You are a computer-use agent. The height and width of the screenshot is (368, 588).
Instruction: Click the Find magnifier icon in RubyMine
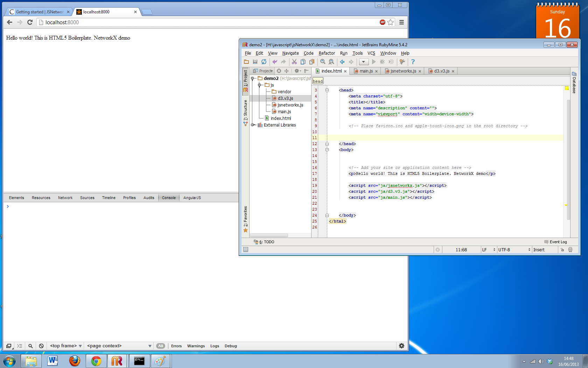point(323,62)
